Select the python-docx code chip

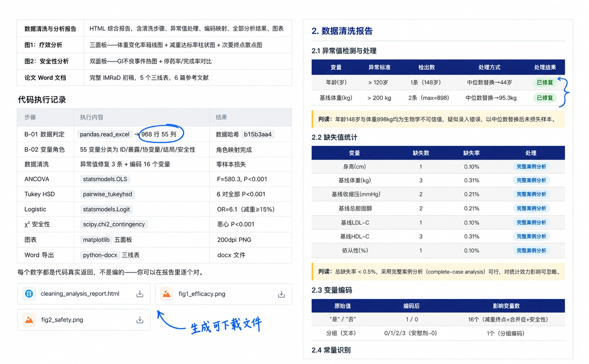[100, 255]
